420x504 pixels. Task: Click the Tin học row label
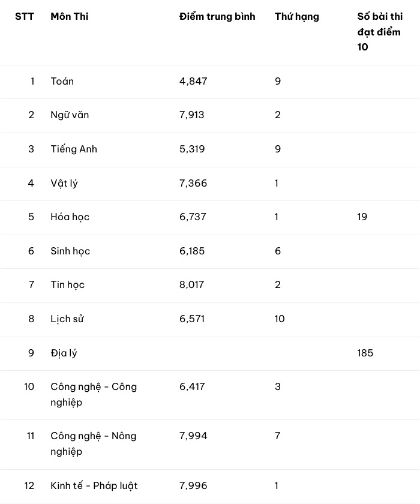point(67,285)
